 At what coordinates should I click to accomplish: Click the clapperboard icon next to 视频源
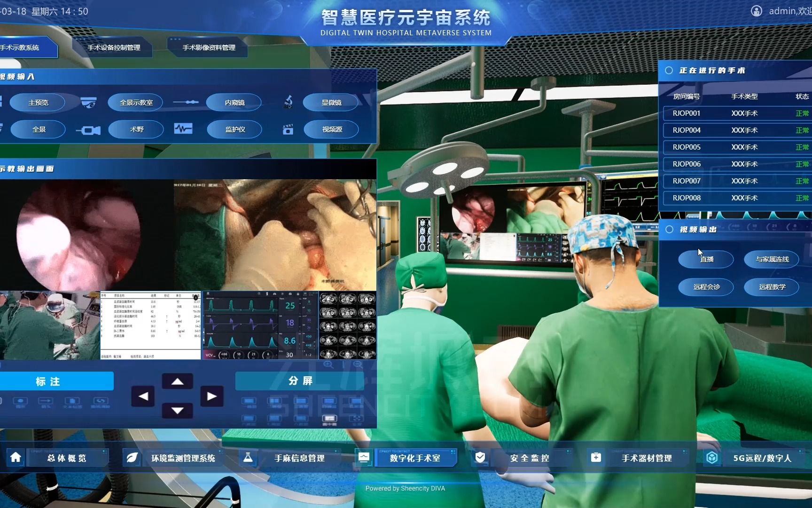coord(288,129)
